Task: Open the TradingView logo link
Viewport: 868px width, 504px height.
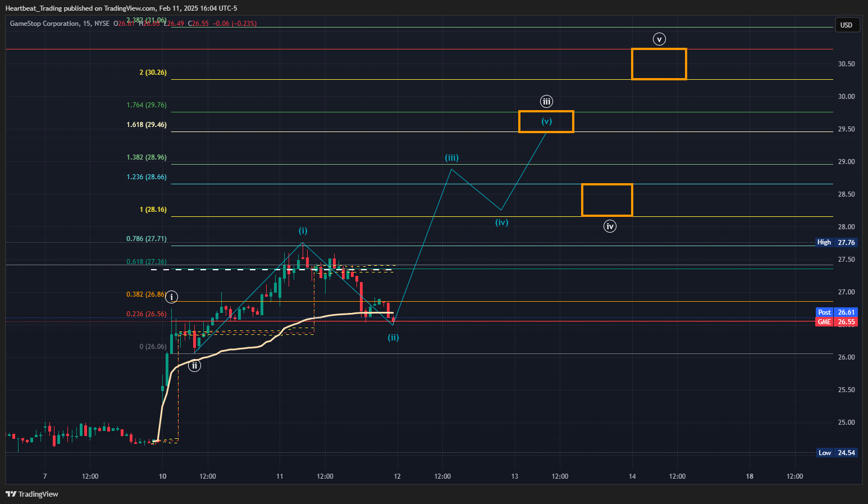Action: [x=32, y=494]
